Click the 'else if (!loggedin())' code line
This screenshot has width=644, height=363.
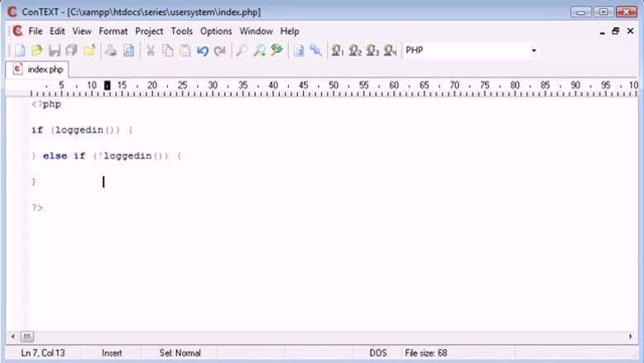pyautogui.click(x=107, y=156)
